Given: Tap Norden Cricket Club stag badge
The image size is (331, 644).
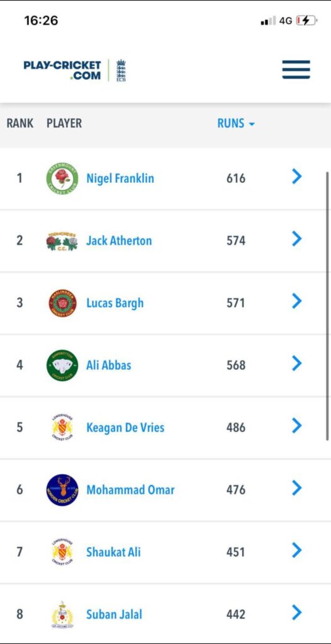Looking at the screenshot, I should 62,490.
